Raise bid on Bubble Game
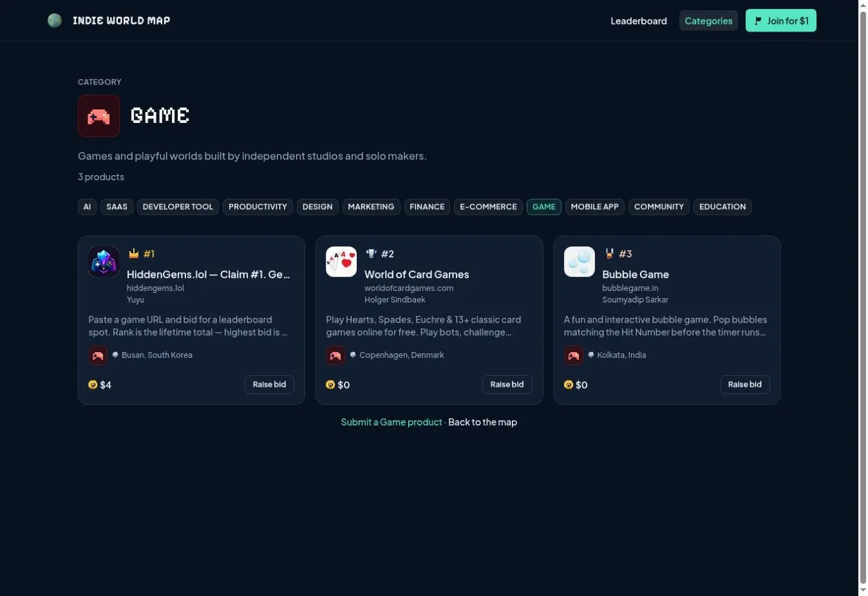 [x=745, y=384]
